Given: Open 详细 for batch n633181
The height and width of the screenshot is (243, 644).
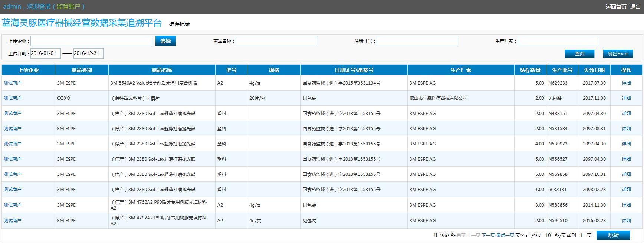Looking at the screenshot, I should (626, 190).
